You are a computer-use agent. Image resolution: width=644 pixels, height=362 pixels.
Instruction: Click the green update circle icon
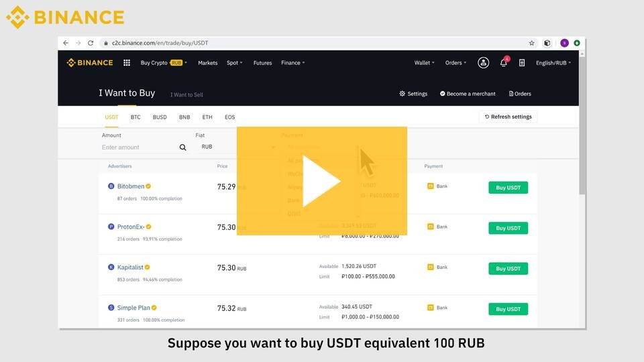pos(577,43)
